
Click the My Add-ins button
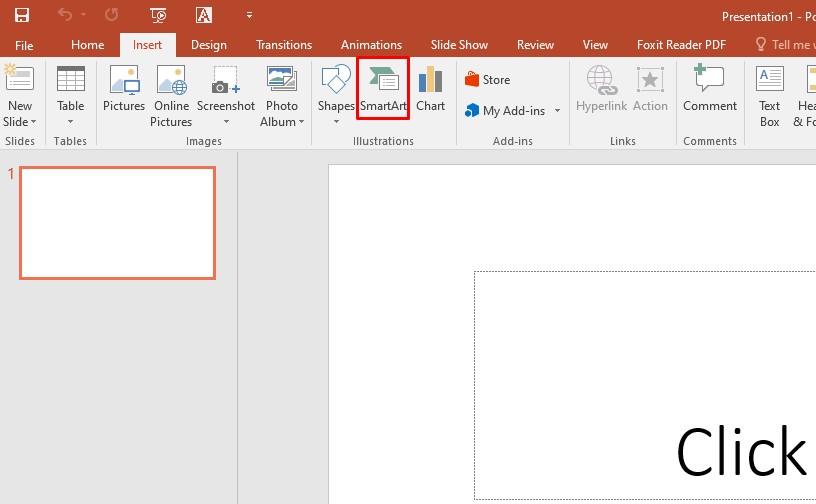[505, 110]
